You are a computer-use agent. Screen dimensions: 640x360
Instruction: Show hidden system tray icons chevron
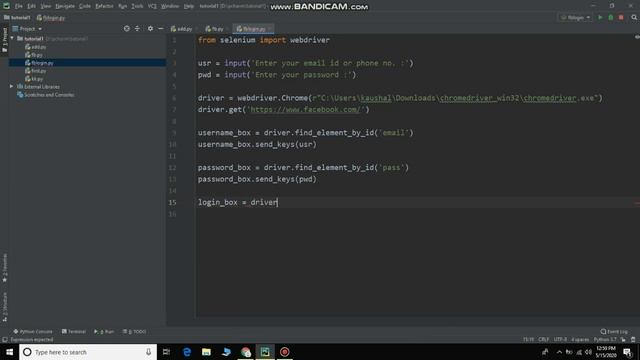pos(559,352)
